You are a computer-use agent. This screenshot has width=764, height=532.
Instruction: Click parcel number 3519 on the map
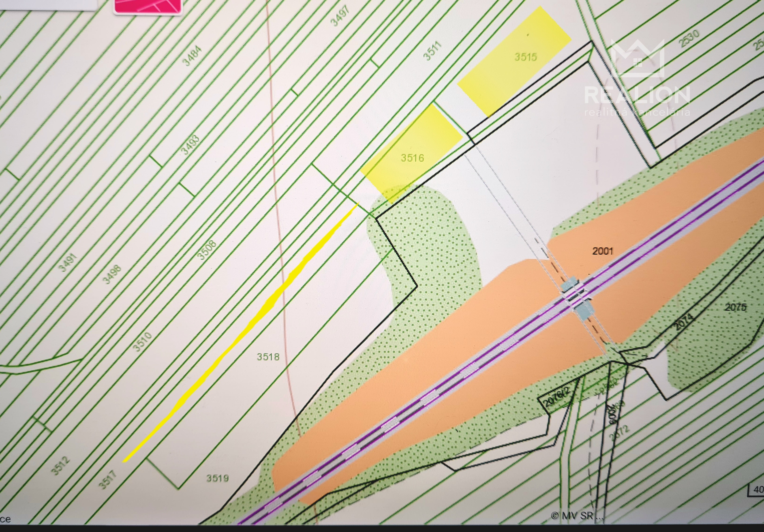(x=218, y=478)
